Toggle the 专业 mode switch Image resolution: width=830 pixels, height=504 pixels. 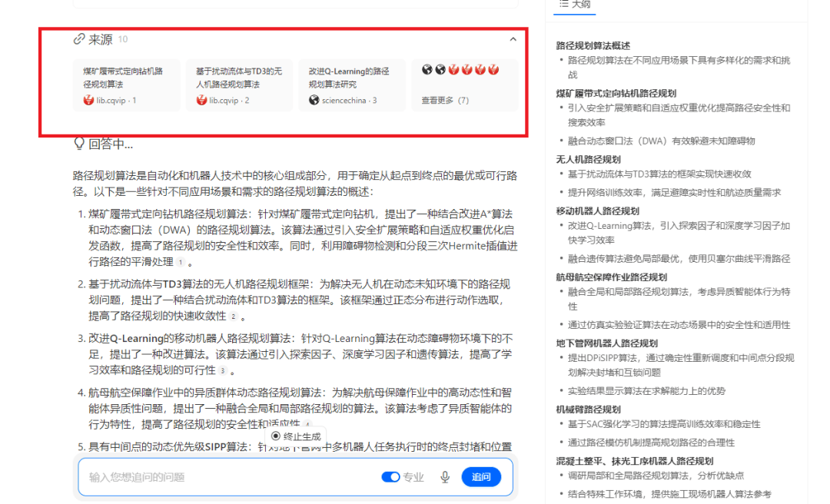click(x=390, y=477)
